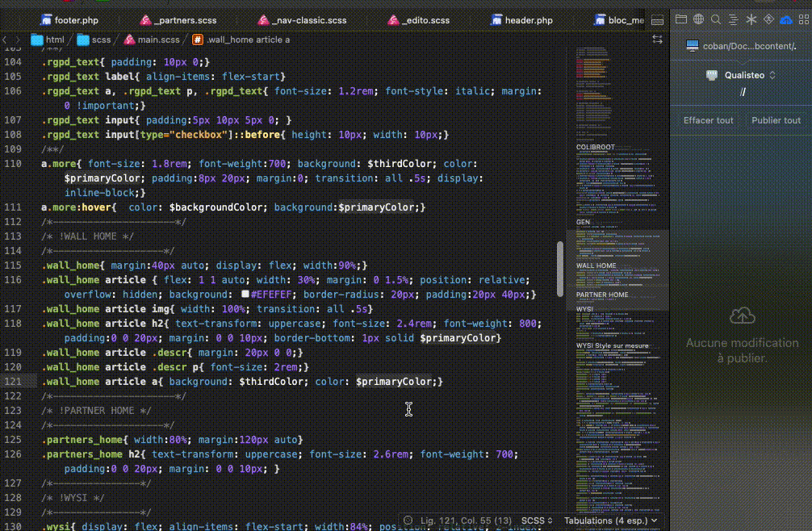Screen dimensions: 812x531
Task: Switch to the _nav-classic.scss tab
Action: (303, 20)
